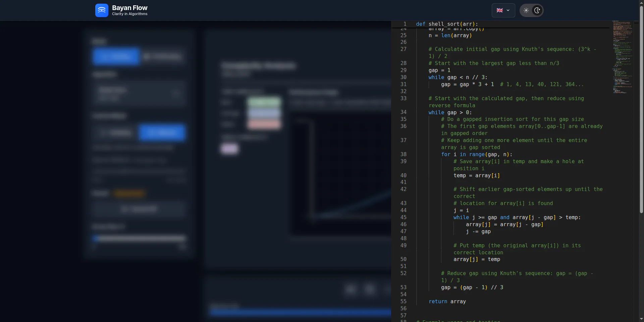Click sticky header line def shell_sort(arr):
The height and width of the screenshot is (322, 644).
click(x=447, y=24)
